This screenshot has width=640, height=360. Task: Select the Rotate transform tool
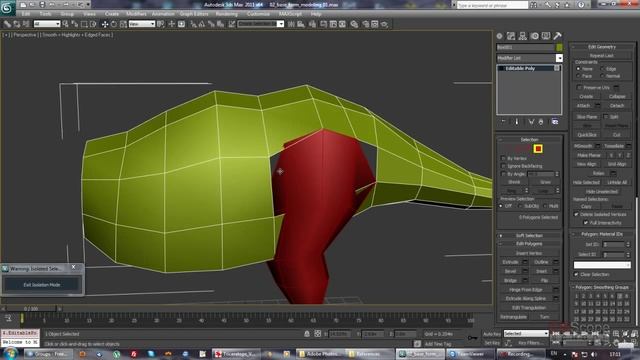[114, 24]
